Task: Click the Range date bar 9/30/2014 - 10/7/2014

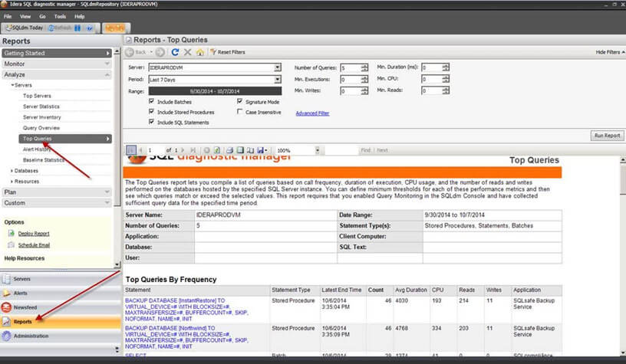Action: click(x=215, y=91)
